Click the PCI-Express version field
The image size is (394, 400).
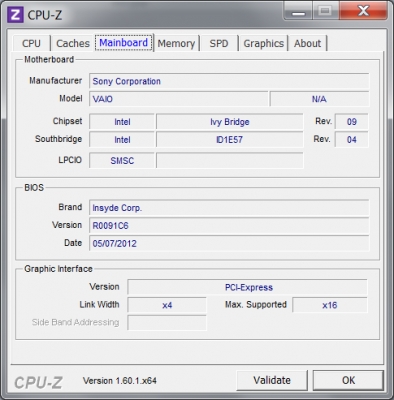click(x=247, y=287)
